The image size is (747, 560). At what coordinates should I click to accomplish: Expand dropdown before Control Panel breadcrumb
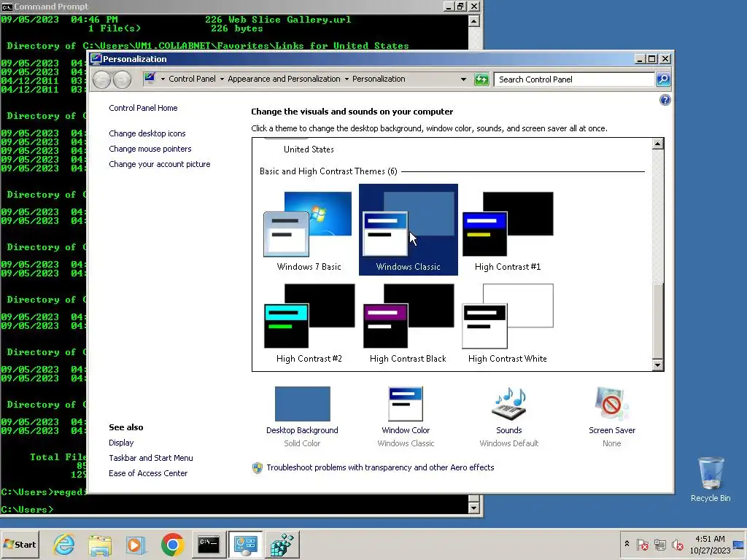point(163,79)
